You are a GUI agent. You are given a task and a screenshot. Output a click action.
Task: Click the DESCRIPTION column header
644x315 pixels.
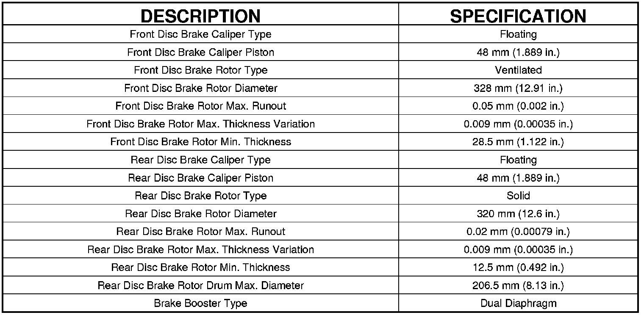200,16
